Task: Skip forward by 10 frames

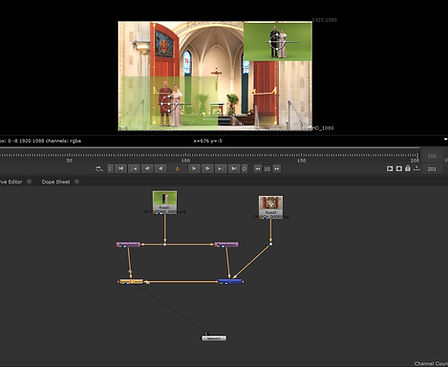Action: coord(277,169)
